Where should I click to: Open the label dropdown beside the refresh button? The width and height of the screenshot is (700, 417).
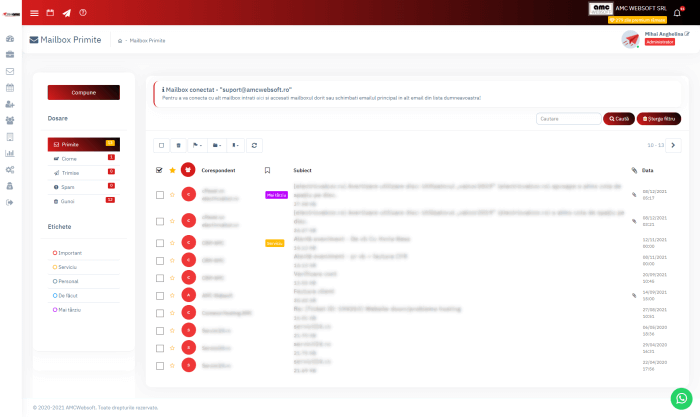tap(234, 145)
